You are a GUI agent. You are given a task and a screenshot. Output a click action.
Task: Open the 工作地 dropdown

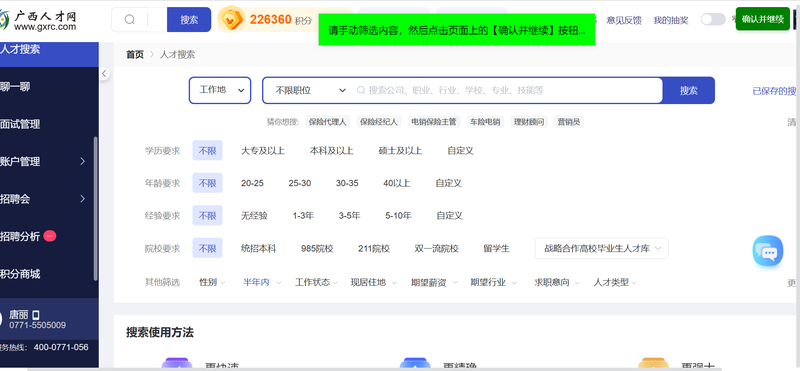coord(220,90)
